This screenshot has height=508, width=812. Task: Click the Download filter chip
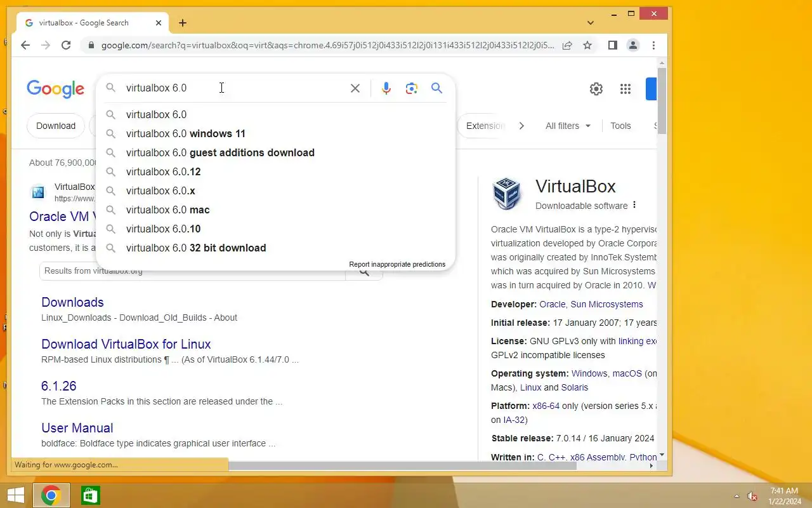56,126
